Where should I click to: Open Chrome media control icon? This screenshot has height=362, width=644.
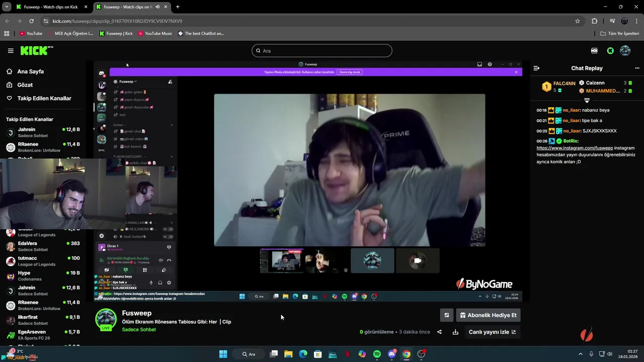pos(612,21)
